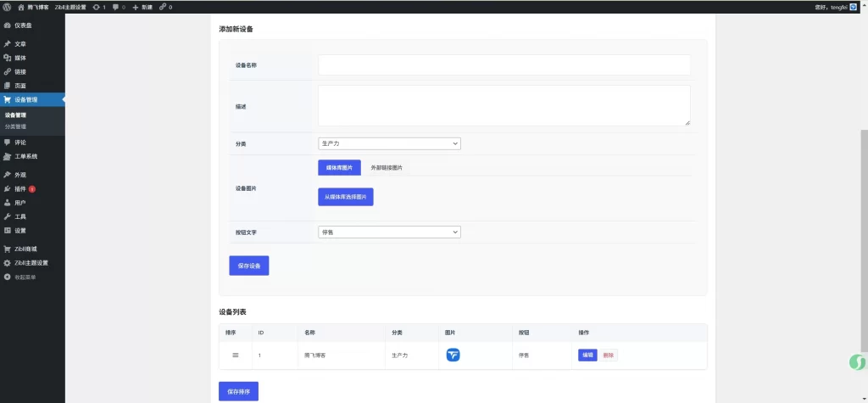Click the WordPress logo in admin bar
This screenshot has width=868, height=403.
coord(7,7)
